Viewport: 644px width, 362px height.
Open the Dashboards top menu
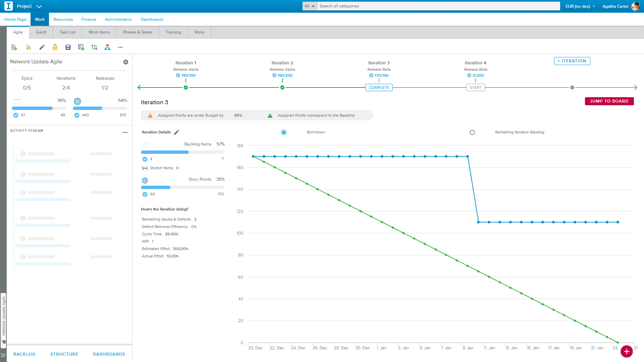point(152,19)
